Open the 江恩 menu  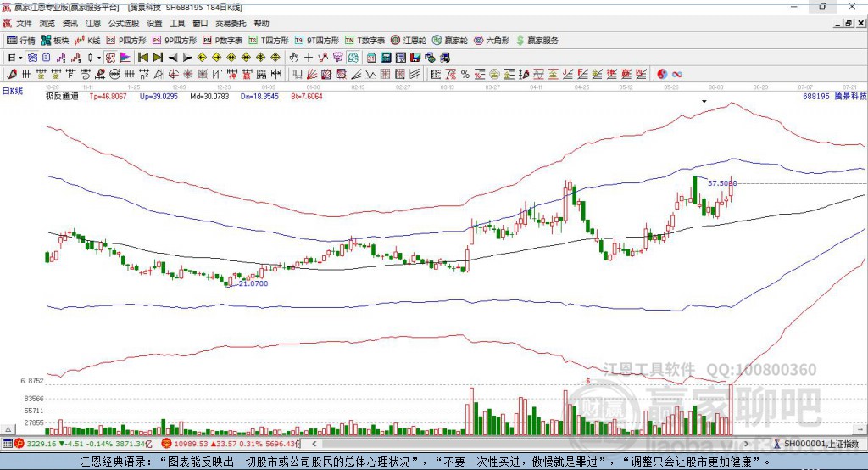[x=93, y=23]
